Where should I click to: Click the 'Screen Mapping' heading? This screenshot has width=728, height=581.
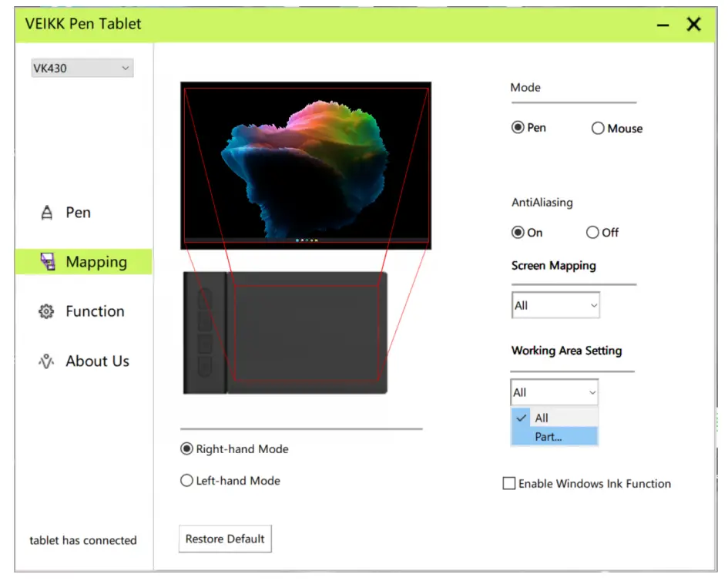[553, 266]
